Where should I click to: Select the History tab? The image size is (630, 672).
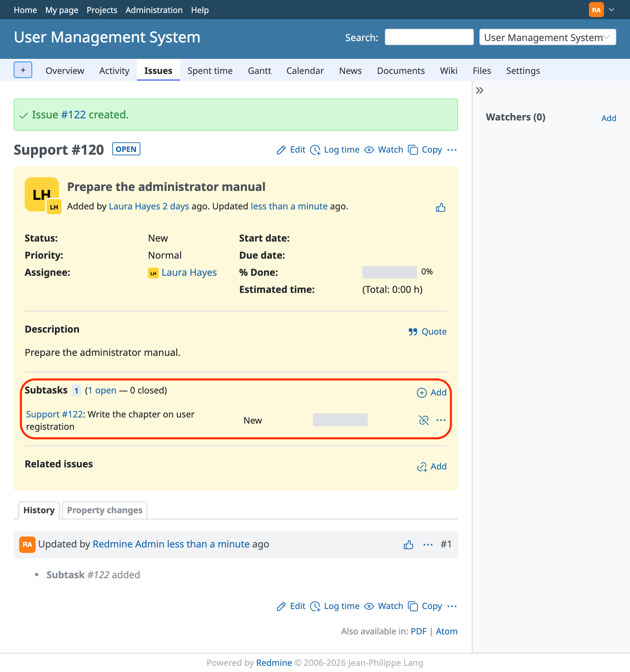(39, 510)
